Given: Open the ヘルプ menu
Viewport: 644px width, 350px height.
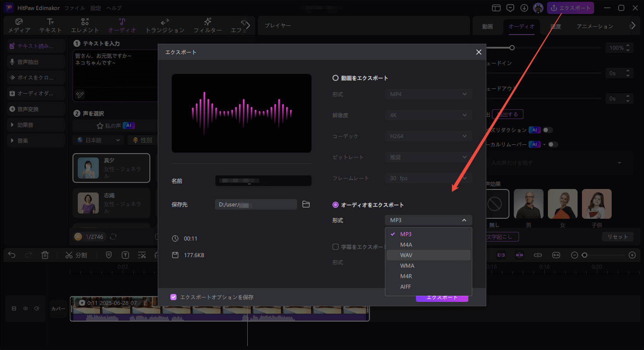Looking at the screenshot, I should 114,8.
